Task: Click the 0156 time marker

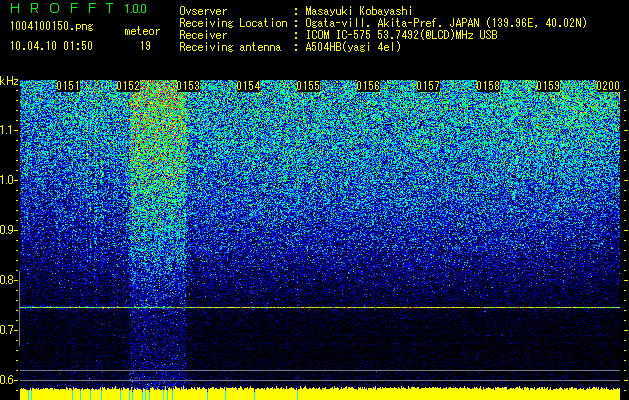Action: tap(368, 86)
